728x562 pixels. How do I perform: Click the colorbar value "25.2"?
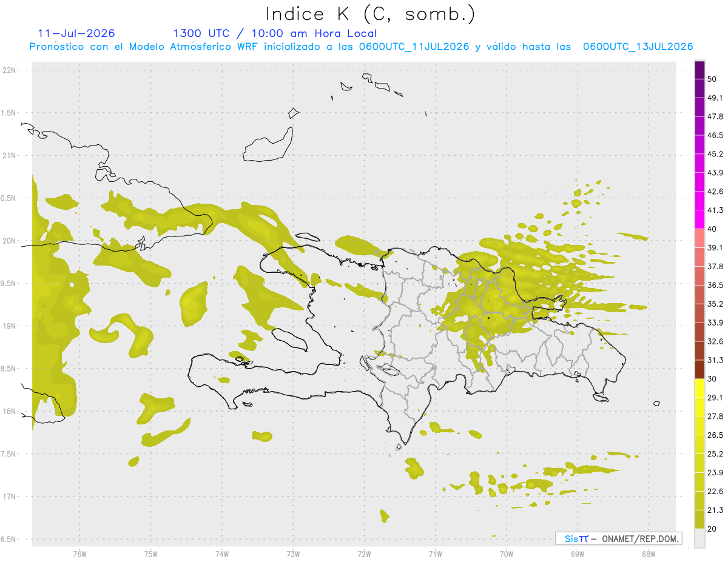[716, 453]
